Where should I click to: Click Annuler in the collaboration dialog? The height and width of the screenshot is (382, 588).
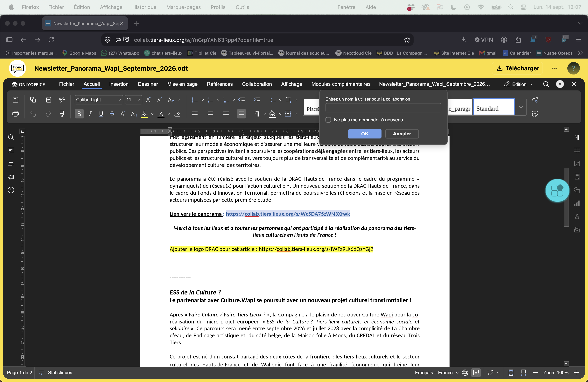[402, 134]
